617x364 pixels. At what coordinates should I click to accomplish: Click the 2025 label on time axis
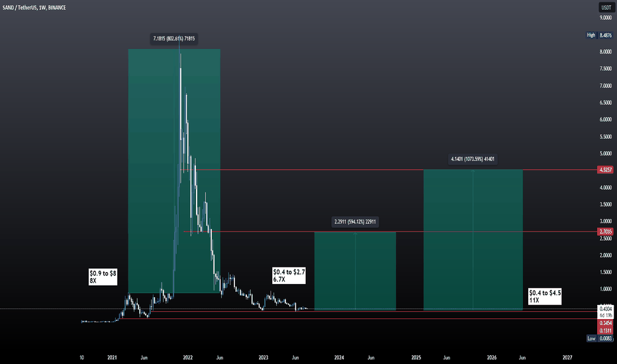click(416, 357)
